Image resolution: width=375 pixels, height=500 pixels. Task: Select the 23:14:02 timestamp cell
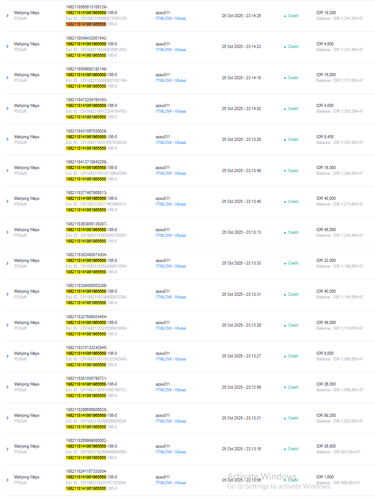pos(241,109)
